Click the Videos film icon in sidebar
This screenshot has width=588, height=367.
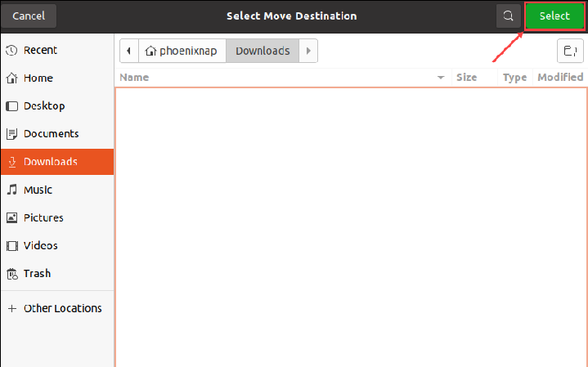click(11, 246)
